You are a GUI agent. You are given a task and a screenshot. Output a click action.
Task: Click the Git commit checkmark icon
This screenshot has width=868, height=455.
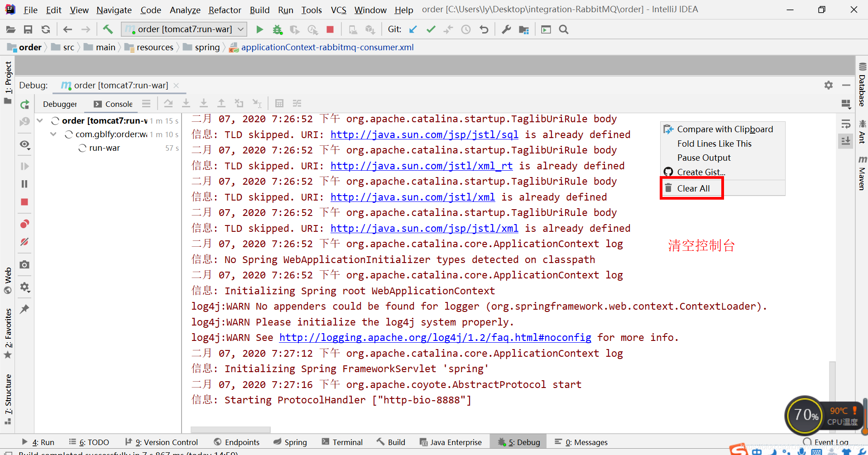(x=431, y=29)
